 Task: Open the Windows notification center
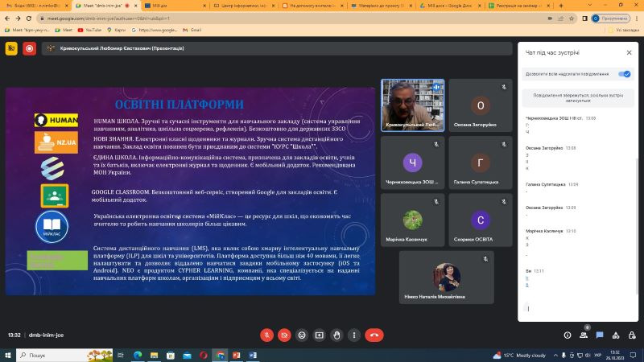[633, 355]
